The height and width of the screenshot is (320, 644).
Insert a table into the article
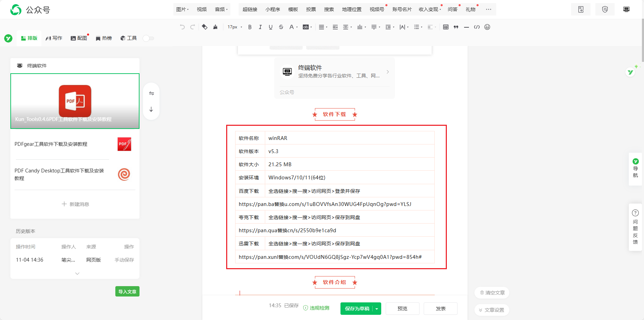(446, 27)
